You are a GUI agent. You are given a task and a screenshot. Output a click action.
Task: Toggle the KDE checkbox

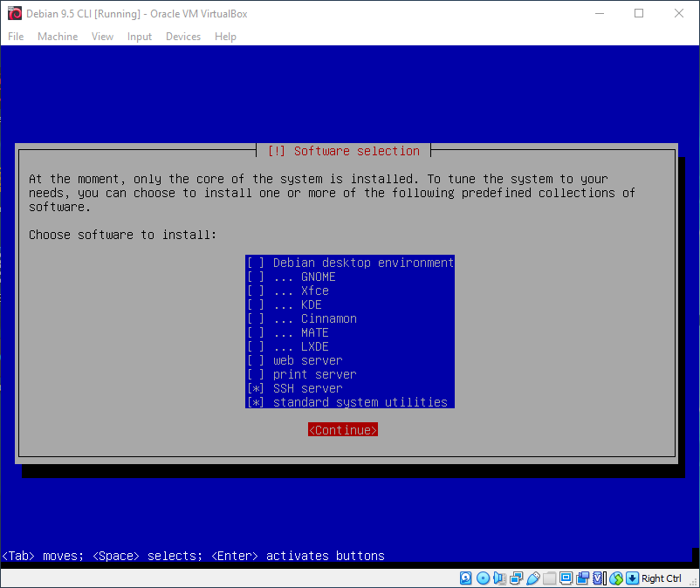[x=256, y=304]
